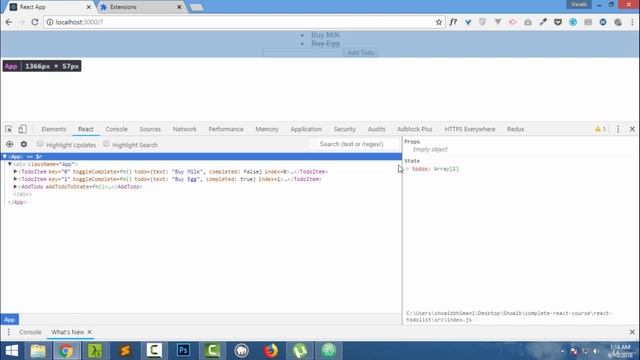
Task: Switch to the Network tab
Action: tap(184, 129)
